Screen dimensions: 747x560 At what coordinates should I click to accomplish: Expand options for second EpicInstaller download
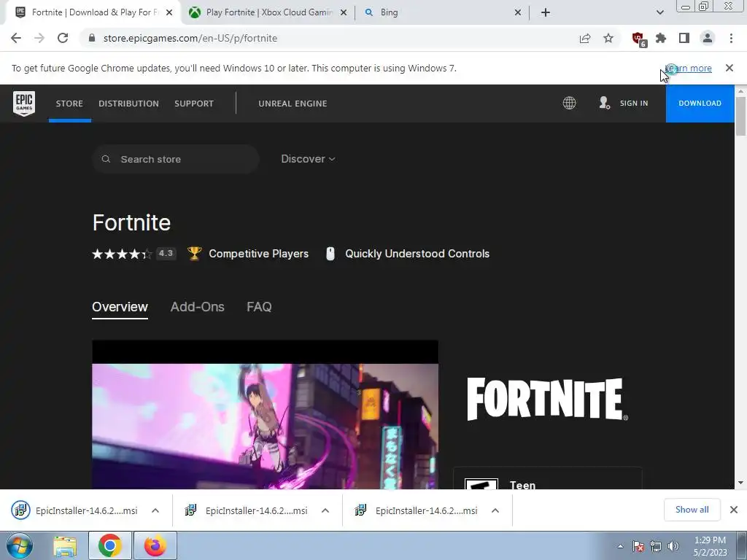pyautogui.click(x=325, y=510)
